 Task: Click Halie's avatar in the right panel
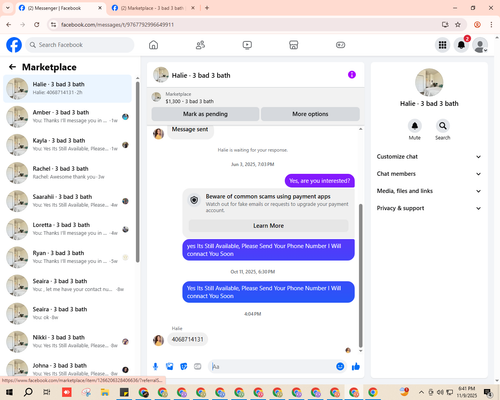click(429, 82)
